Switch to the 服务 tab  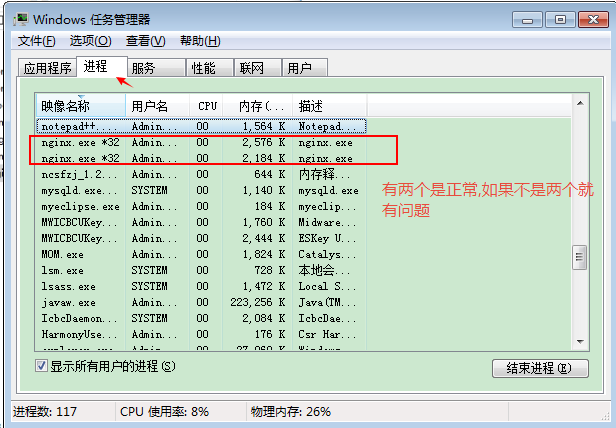[156, 68]
